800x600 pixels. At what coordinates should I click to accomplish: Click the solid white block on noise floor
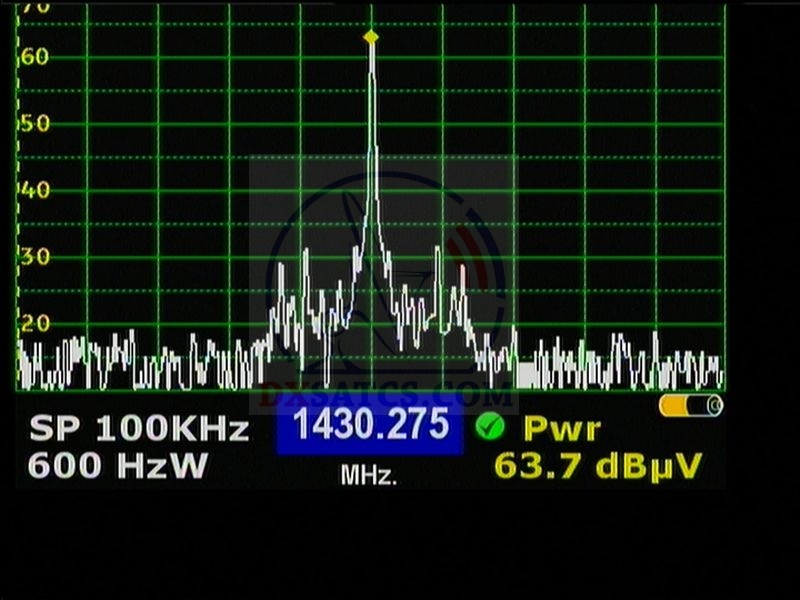pyautogui.click(x=526, y=375)
